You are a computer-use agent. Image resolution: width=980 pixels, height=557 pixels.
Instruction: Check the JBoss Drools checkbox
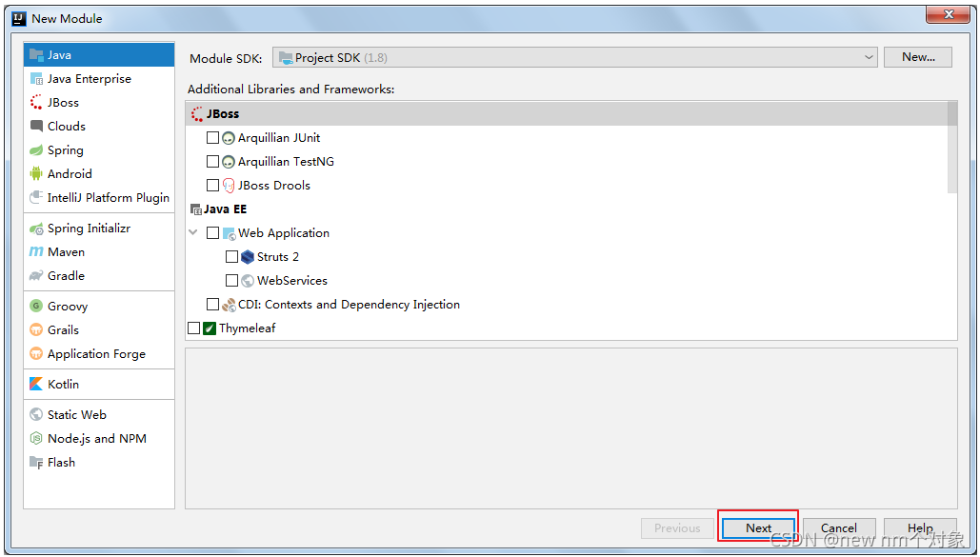tap(212, 185)
